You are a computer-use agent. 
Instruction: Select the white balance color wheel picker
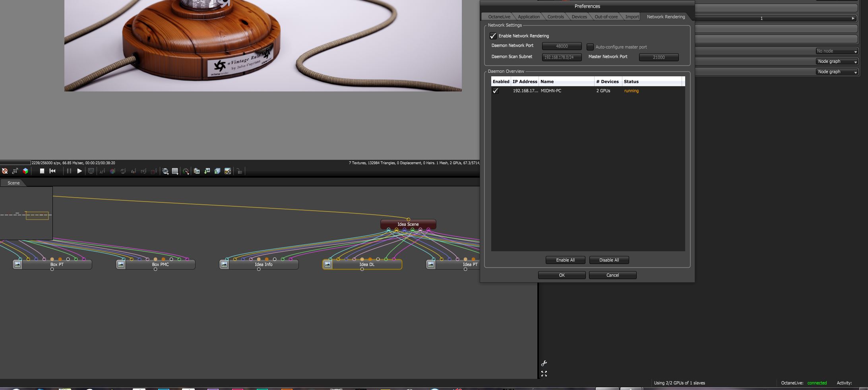pyautogui.click(x=113, y=171)
